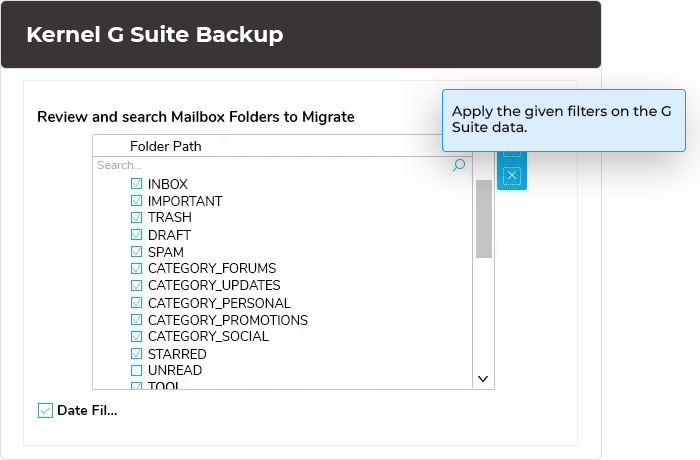The image size is (700, 460).
Task: Select the IMPORTANT folder label
Action: (x=185, y=201)
